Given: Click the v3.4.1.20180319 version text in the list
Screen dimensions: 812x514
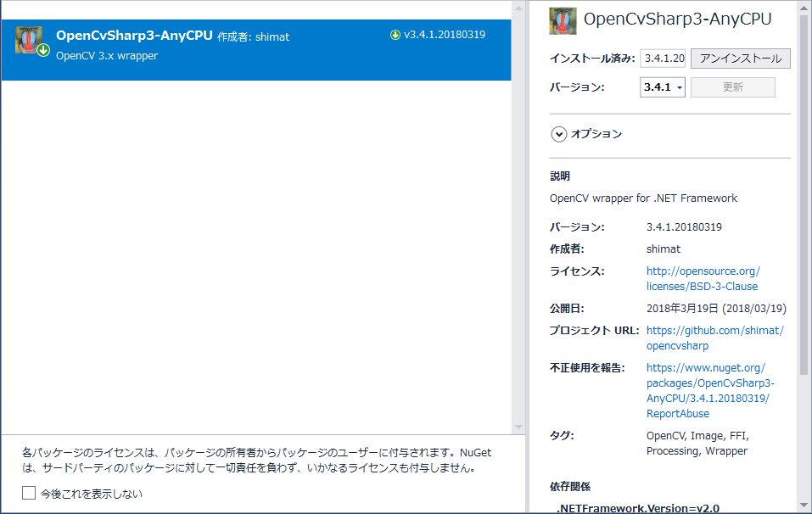Looking at the screenshot, I should (445, 35).
